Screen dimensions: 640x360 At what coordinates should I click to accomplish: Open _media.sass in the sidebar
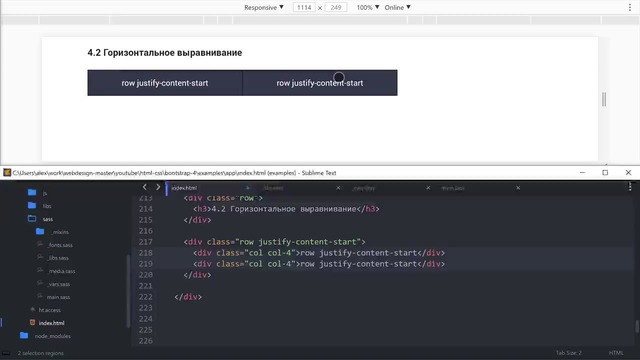pyautogui.click(x=62, y=271)
